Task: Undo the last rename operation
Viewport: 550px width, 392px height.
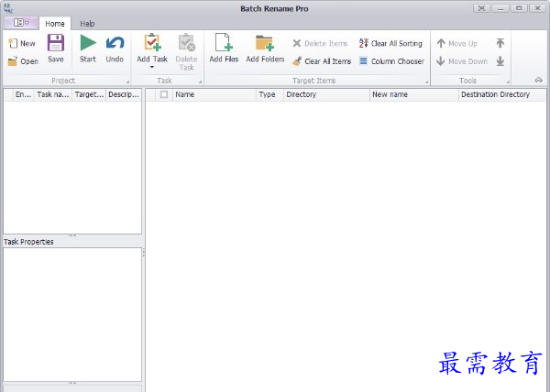Action: click(115, 49)
